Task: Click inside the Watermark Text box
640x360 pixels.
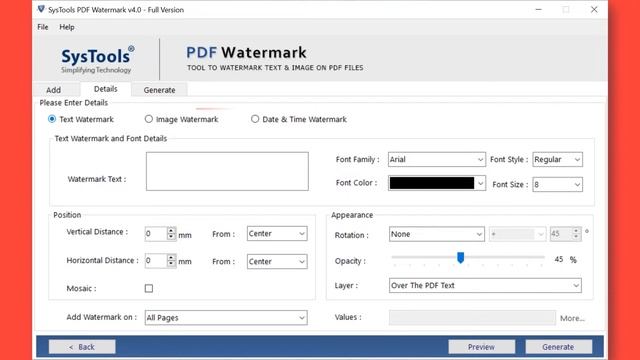Action: tap(227, 171)
